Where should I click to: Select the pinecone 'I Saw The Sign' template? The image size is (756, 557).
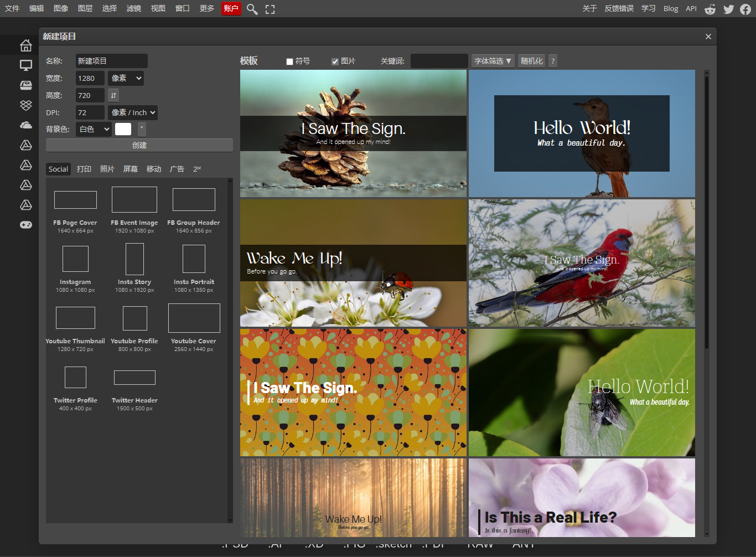coord(353,133)
